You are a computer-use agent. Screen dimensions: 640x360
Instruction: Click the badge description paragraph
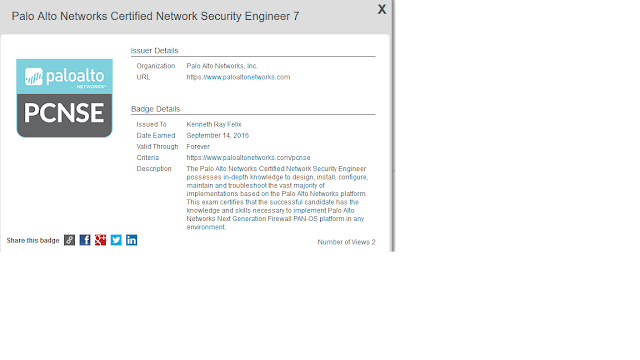[278, 198]
